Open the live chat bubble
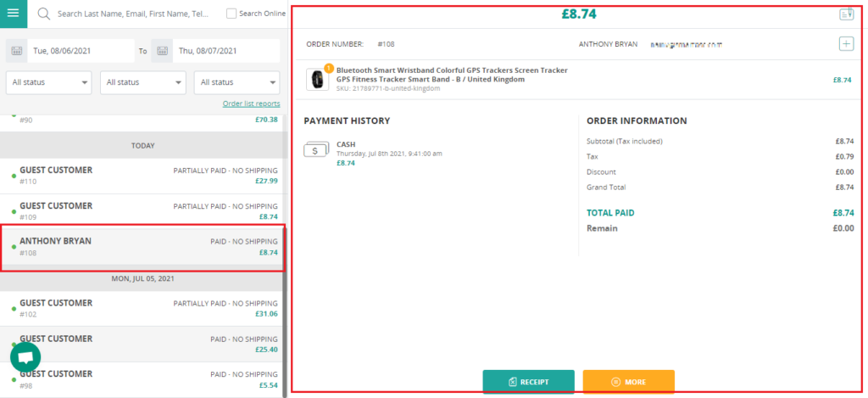 click(x=25, y=357)
